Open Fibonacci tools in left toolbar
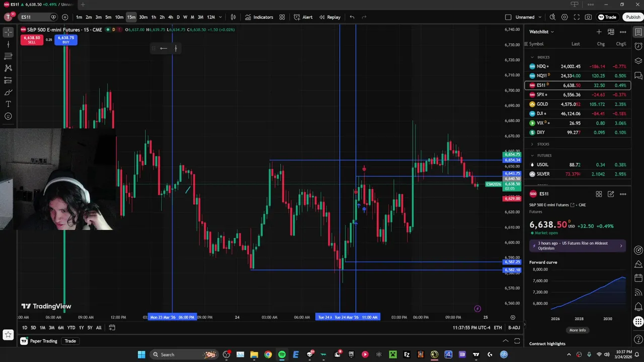The height and width of the screenshot is (362, 644). coord(8,56)
